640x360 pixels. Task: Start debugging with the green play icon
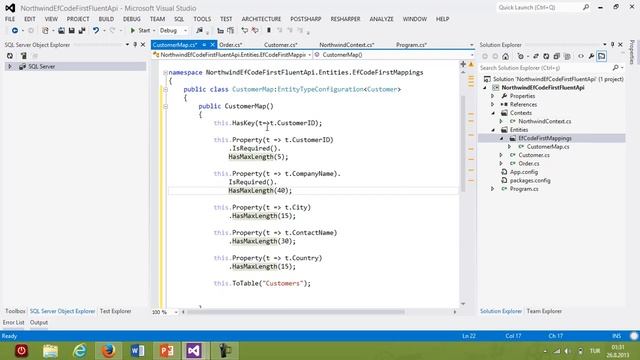[133, 31]
